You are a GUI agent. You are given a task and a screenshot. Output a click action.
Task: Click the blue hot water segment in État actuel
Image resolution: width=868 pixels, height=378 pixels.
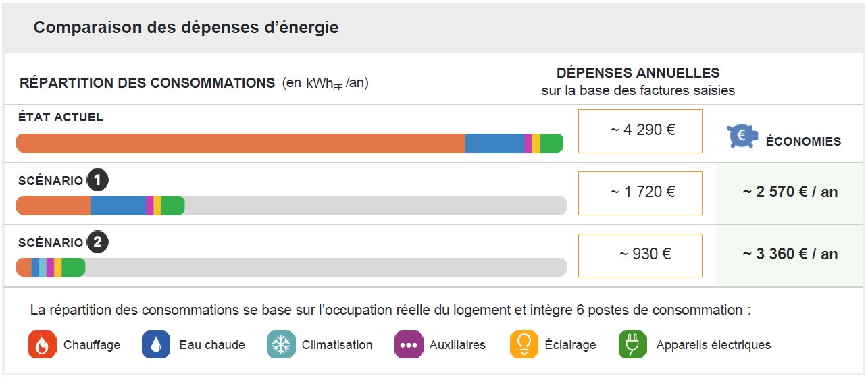(x=494, y=144)
